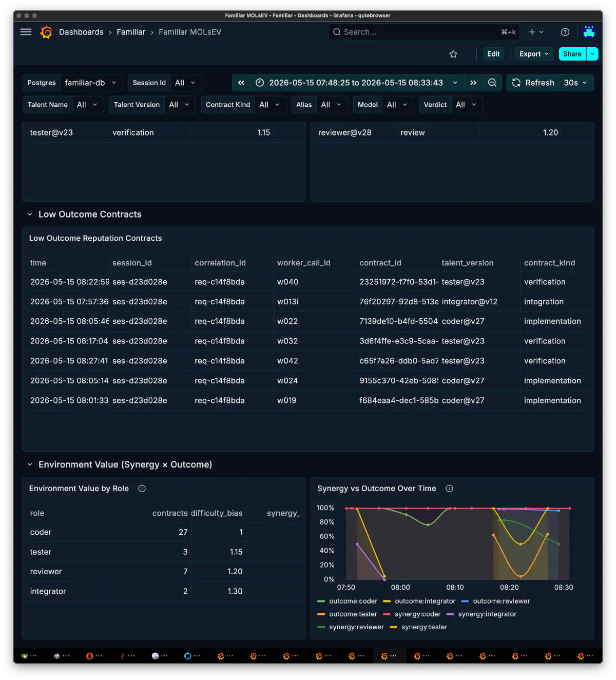Open the plus 'New' menu in the header
The width and height of the screenshot is (616, 680).
point(536,32)
